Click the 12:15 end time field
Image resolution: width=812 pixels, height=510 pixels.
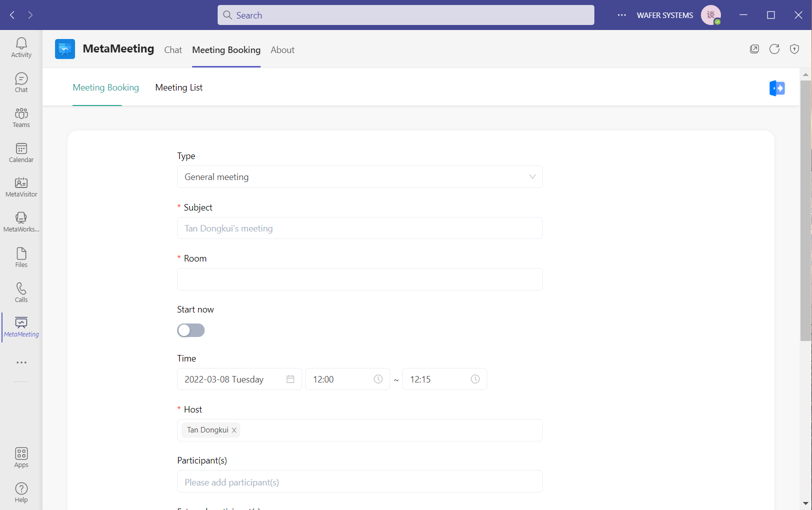(x=444, y=379)
